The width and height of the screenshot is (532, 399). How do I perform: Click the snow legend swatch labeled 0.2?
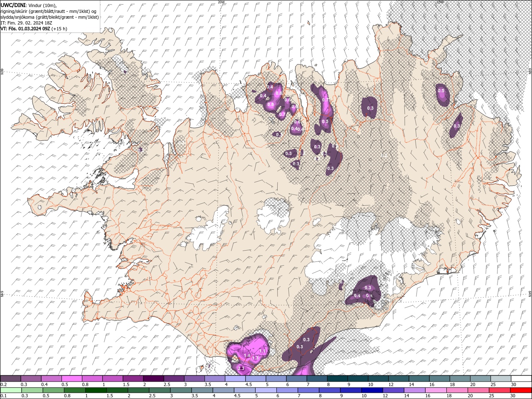tap(11, 379)
